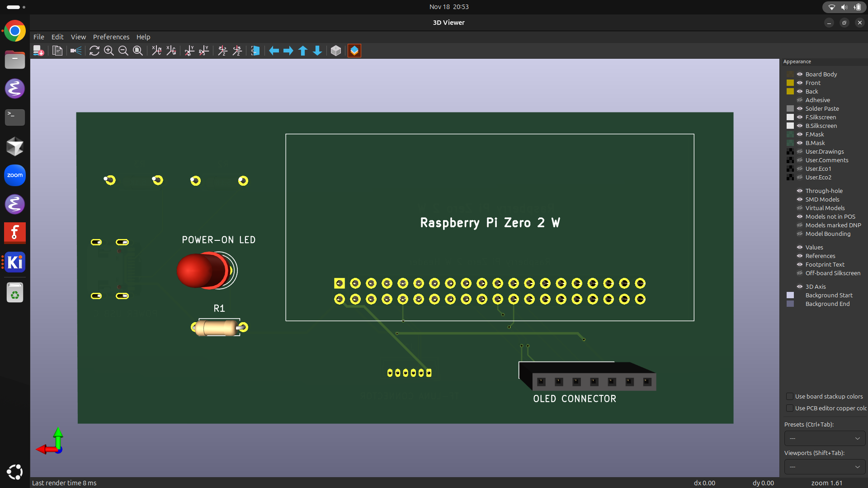Open the Preferences menu
868x488 pixels.
(111, 37)
